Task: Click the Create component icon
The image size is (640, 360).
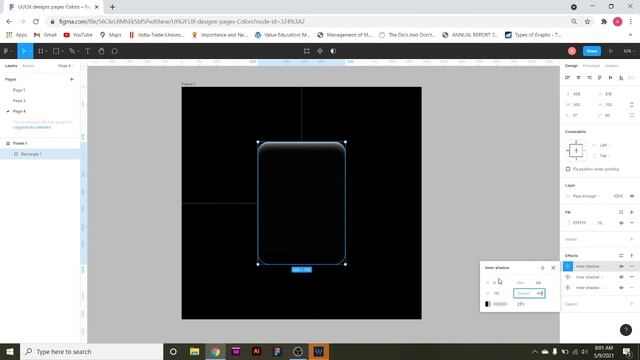Action: pyautogui.click(x=320, y=51)
